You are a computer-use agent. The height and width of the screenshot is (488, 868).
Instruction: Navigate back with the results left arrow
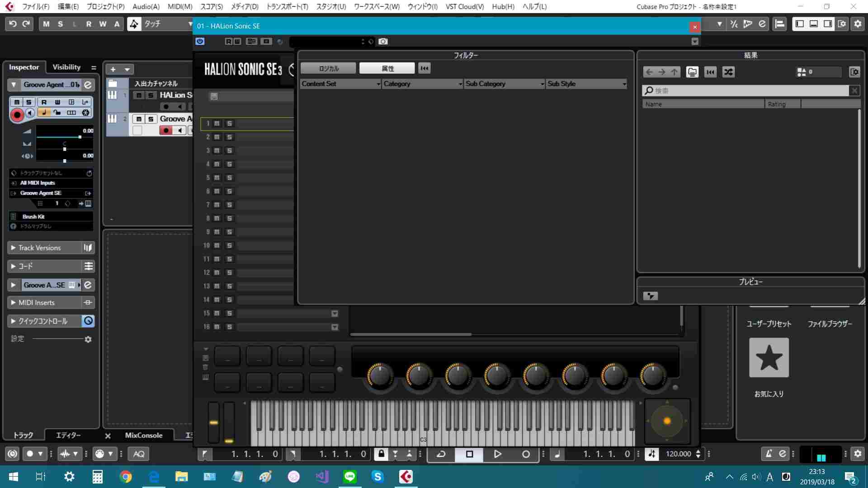(x=649, y=72)
